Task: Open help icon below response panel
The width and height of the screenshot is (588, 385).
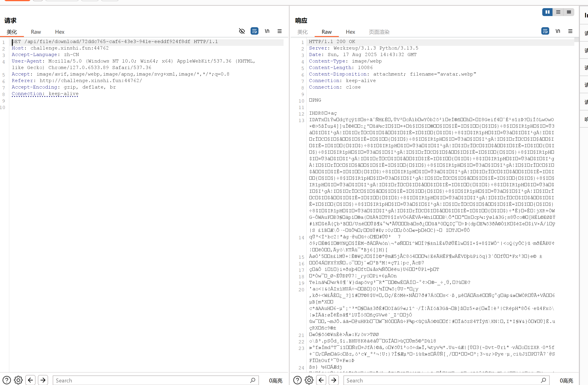Action: point(297,380)
